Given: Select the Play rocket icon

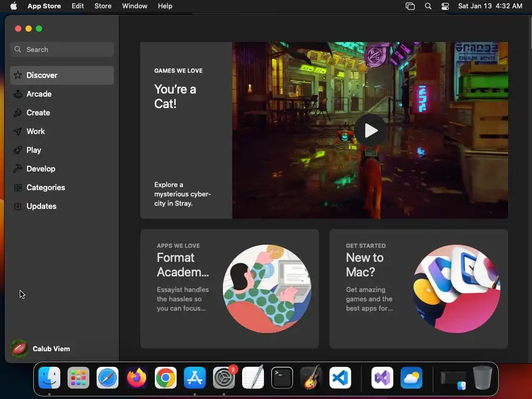Looking at the screenshot, I should [18, 150].
